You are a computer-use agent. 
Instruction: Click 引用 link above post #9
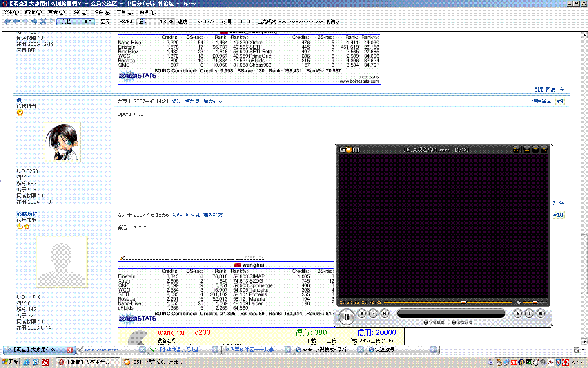539,90
